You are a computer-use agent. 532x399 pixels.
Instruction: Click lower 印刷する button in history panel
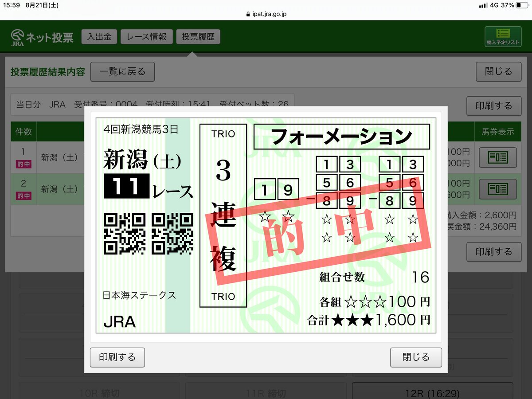pos(494,252)
